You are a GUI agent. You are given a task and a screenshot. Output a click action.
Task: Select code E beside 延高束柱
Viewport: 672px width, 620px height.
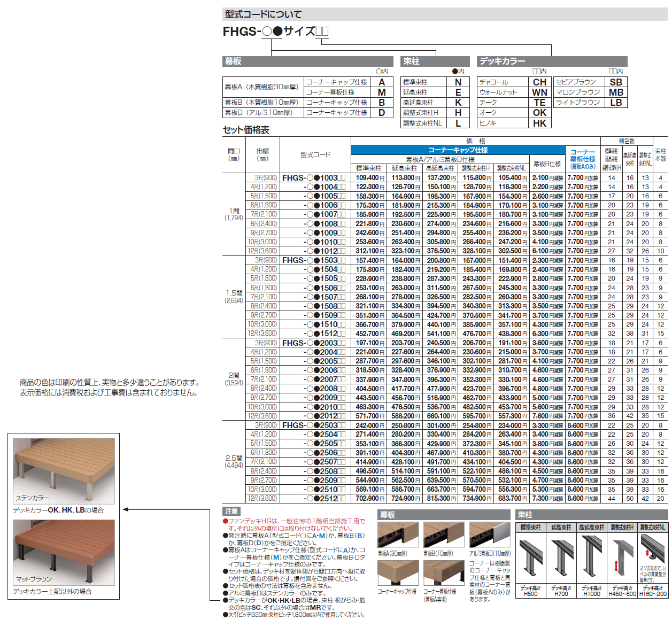coord(458,92)
